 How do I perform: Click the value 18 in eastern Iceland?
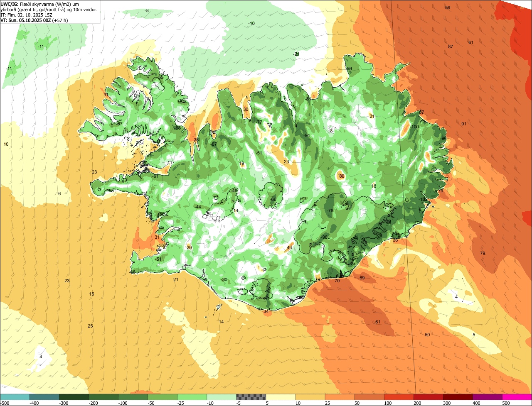[374, 186]
